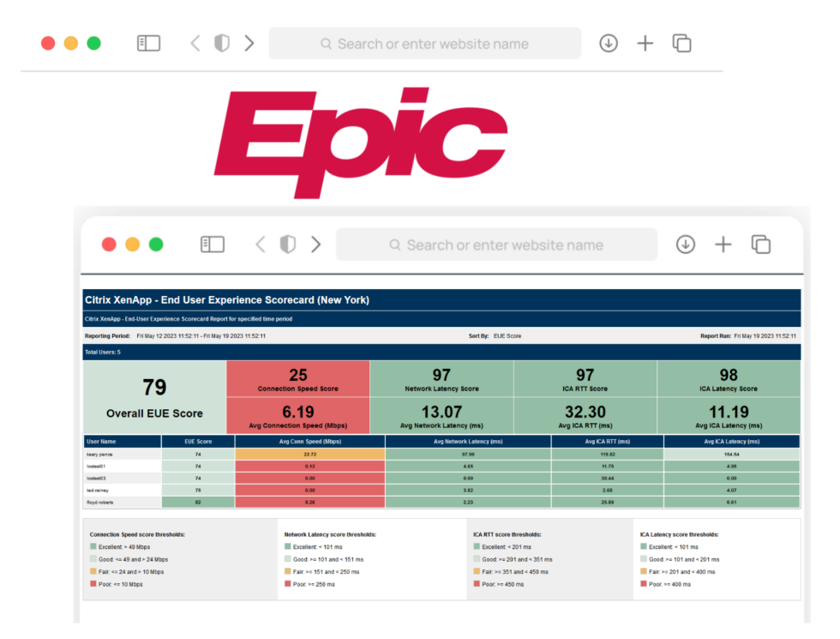Viewport: 840px width, 639px height.
Task: Click the scorecard title mentioning New York
Action: (227, 300)
